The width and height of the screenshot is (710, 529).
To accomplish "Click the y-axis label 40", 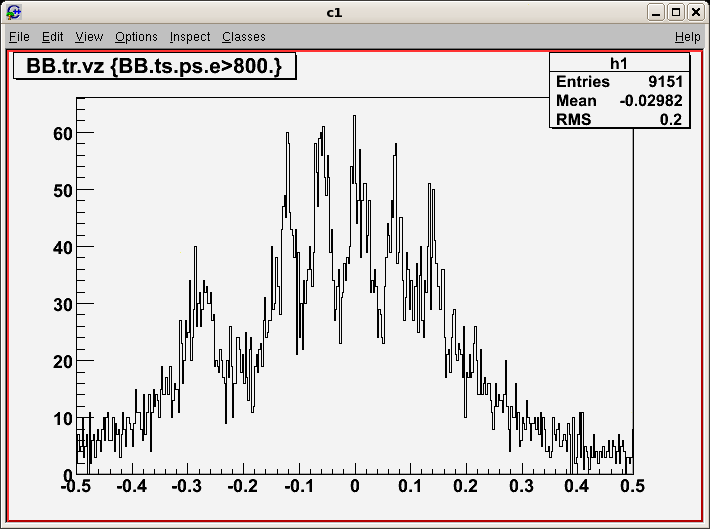I will (63, 248).
